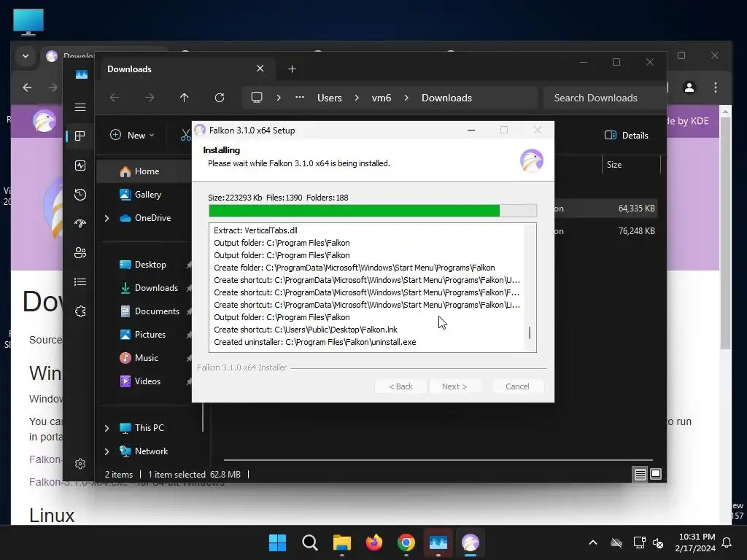Click the address bar ellipsis for hidden path

(300, 98)
